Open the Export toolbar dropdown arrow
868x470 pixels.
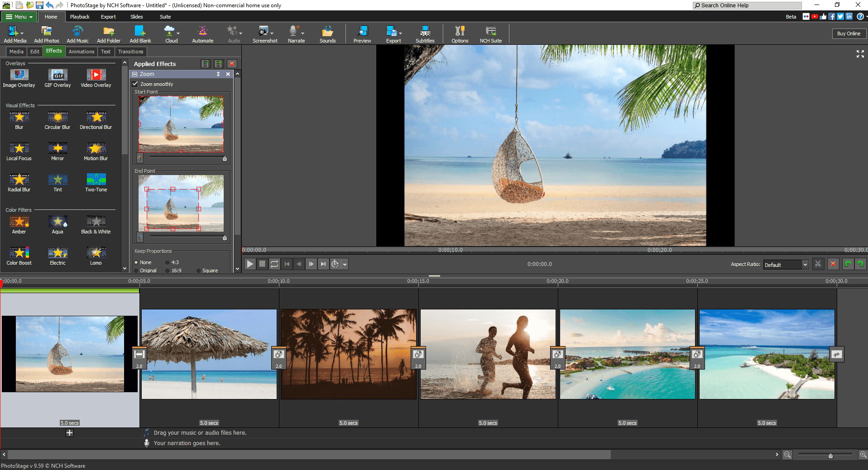pyautogui.click(x=401, y=33)
